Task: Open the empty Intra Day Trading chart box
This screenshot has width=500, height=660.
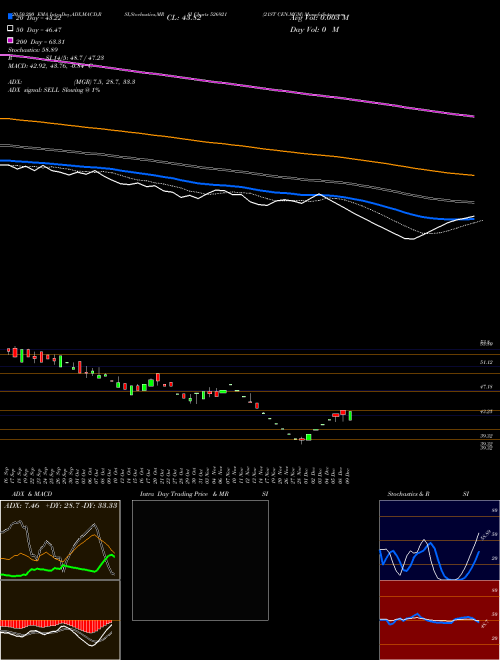Action: 200,560
